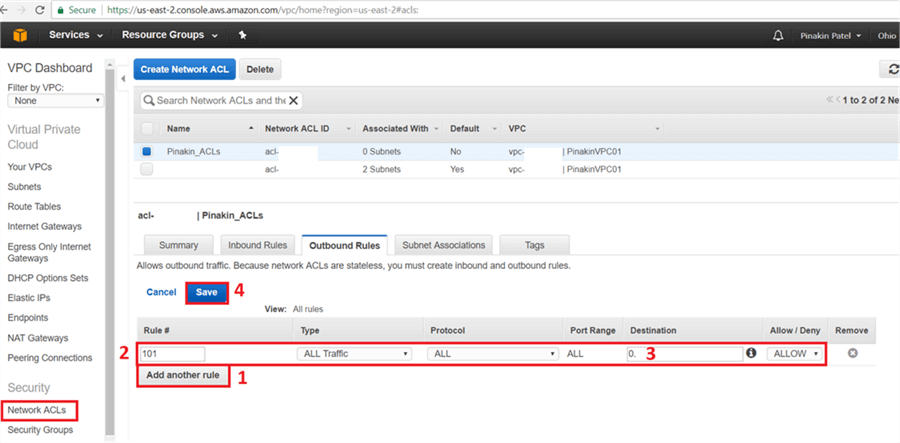Screen dimensions: 900x443
Task: Open the Protocol dropdown set to ALL
Action: click(492, 353)
